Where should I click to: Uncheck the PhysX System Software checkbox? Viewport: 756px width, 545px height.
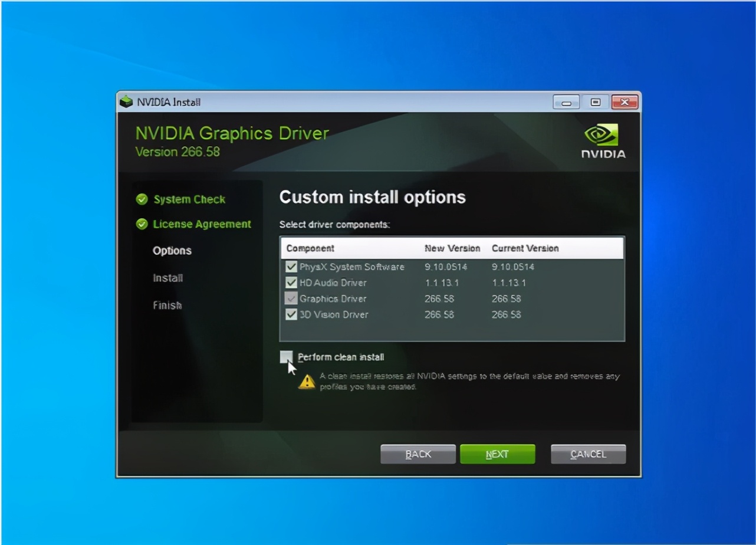coord(291,267)
